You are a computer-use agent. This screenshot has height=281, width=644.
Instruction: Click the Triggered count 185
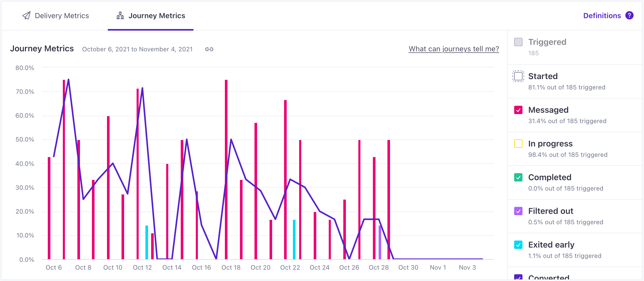pyautogui.click(x=533, y=53)
